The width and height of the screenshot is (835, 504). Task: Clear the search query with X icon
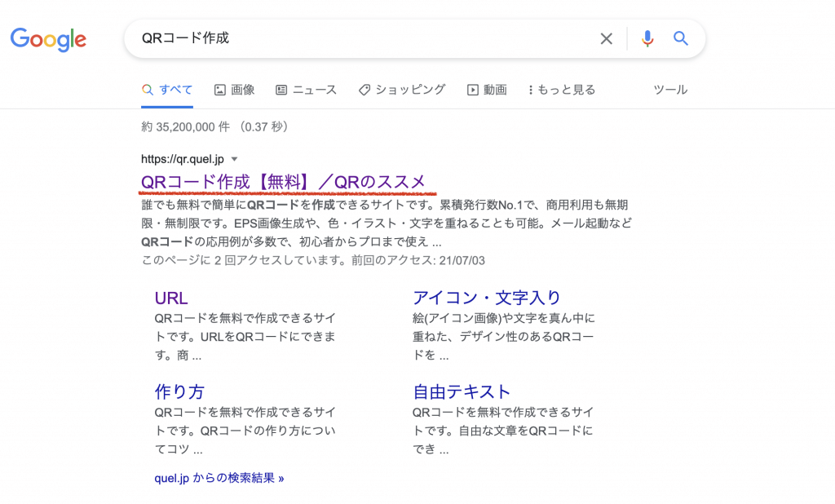[606, 38]
